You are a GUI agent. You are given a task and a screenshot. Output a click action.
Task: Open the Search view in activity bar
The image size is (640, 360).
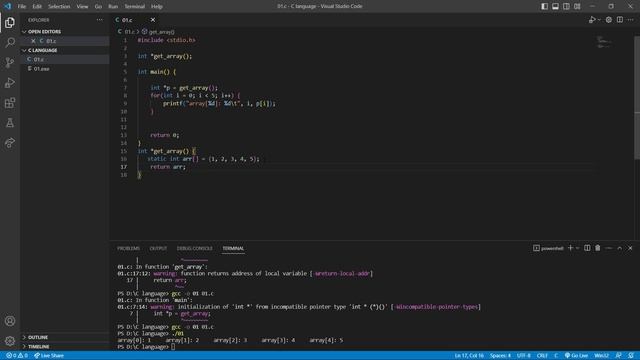click(10, 42)
